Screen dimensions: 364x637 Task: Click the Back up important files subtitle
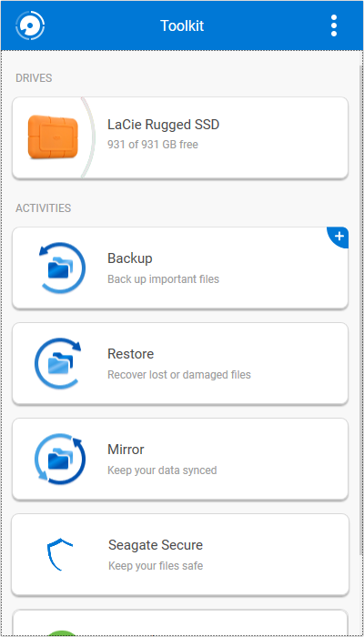coord(163,279)
